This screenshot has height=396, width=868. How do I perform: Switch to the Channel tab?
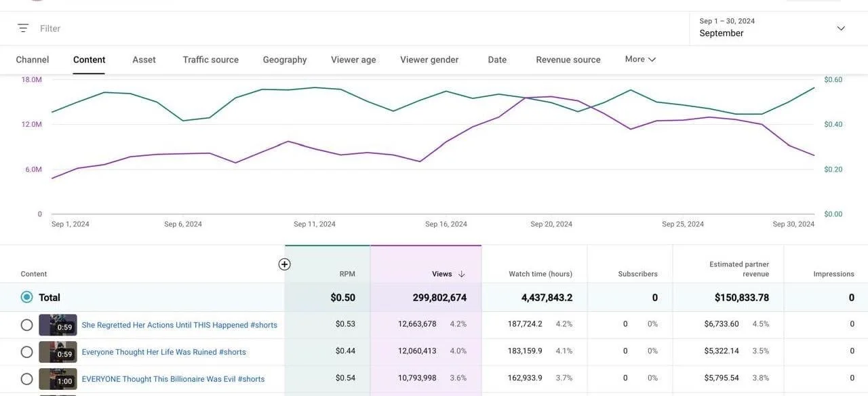[x=33, y=60]
